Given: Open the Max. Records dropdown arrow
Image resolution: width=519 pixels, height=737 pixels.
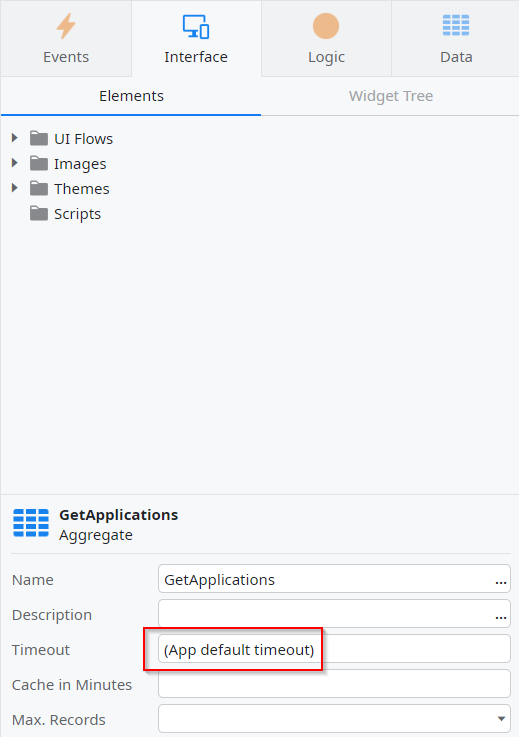Looking at the screenshot, I should (501, 719).
